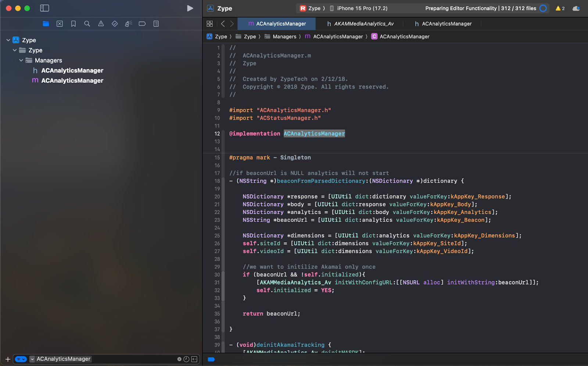
Task: Open the related items grid menu
Action: pyautogui.click(x=210, y=24)
